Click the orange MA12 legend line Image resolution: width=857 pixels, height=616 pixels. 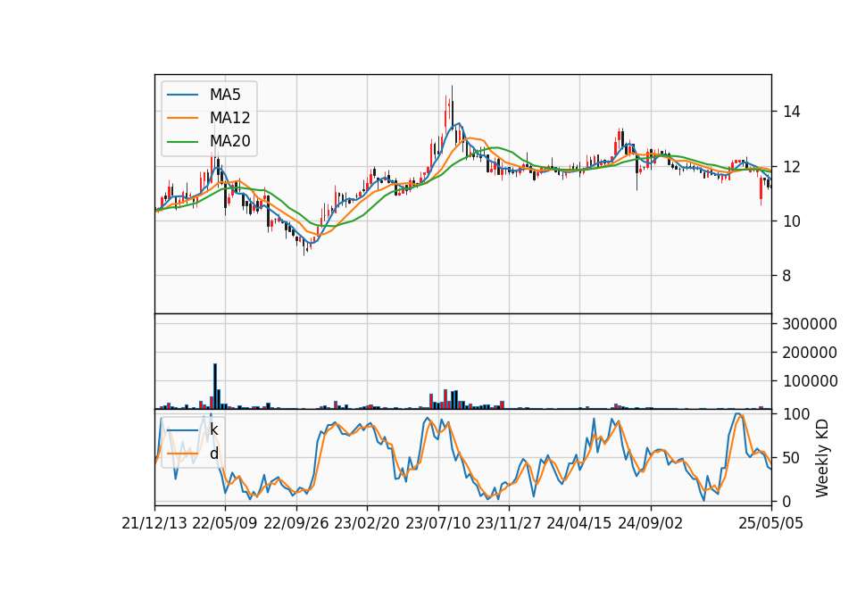tap(182, 118)
